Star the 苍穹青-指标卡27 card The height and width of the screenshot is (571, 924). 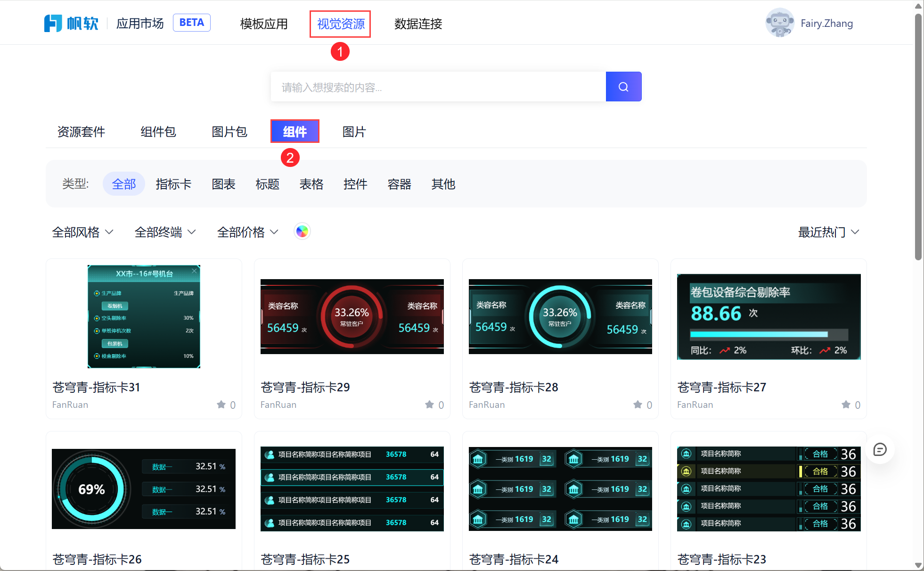846,405
